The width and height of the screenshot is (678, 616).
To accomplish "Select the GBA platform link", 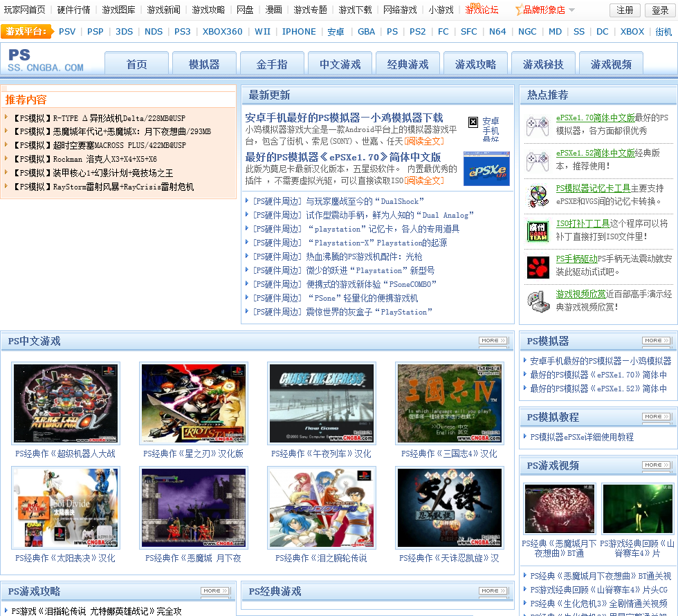I will (x=366, y=32).
